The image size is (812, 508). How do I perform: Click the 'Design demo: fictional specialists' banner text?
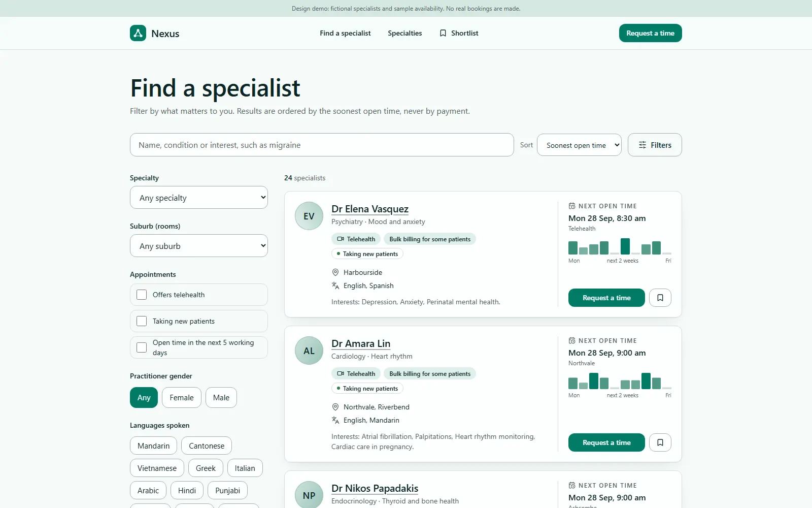tap(406, 9)
